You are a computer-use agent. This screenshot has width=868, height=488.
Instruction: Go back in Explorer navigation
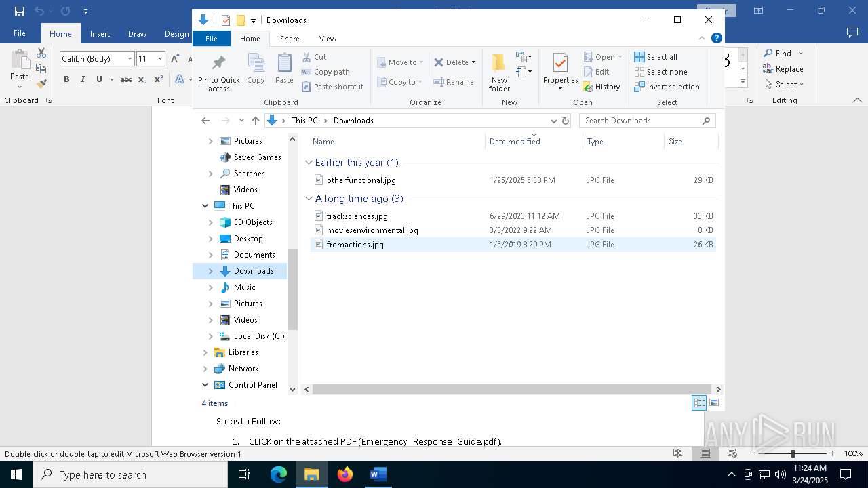[205, 121]
